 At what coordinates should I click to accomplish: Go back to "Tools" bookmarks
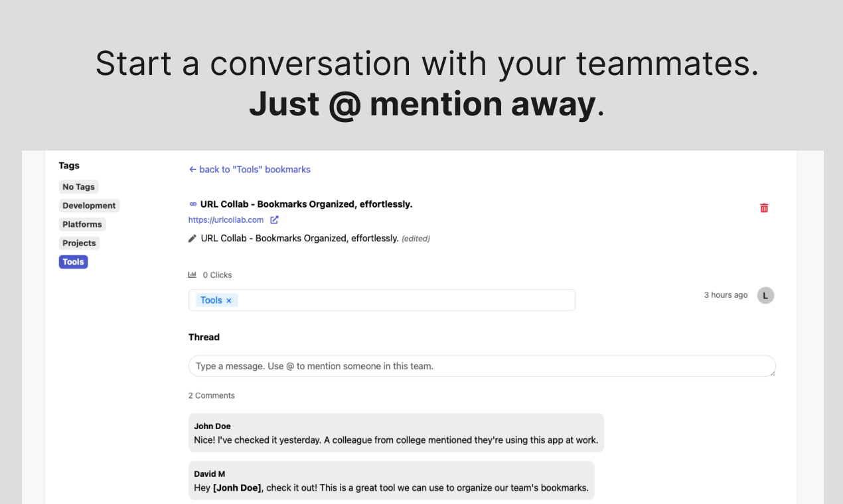pos(250,169)
